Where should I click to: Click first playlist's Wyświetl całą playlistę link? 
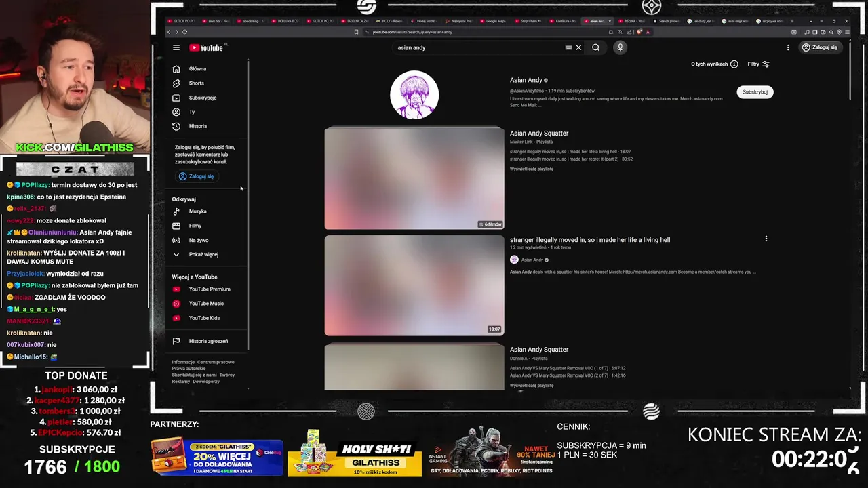[x=532, y=169]
